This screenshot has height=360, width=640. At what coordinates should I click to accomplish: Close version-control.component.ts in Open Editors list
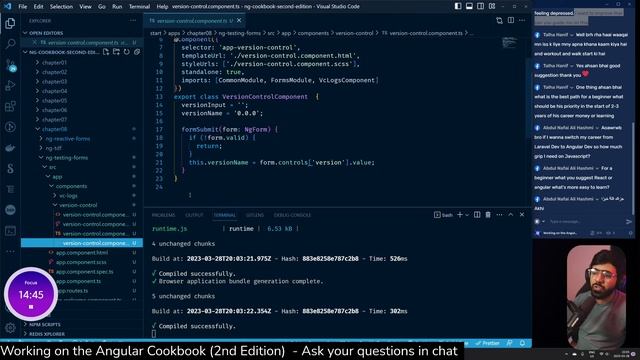coord(34,42)
